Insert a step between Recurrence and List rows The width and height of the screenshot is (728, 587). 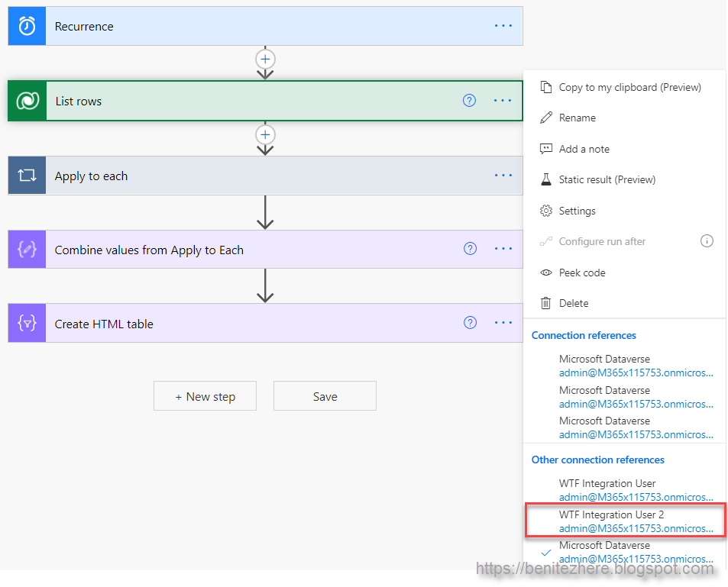click(x=265, y=59)
